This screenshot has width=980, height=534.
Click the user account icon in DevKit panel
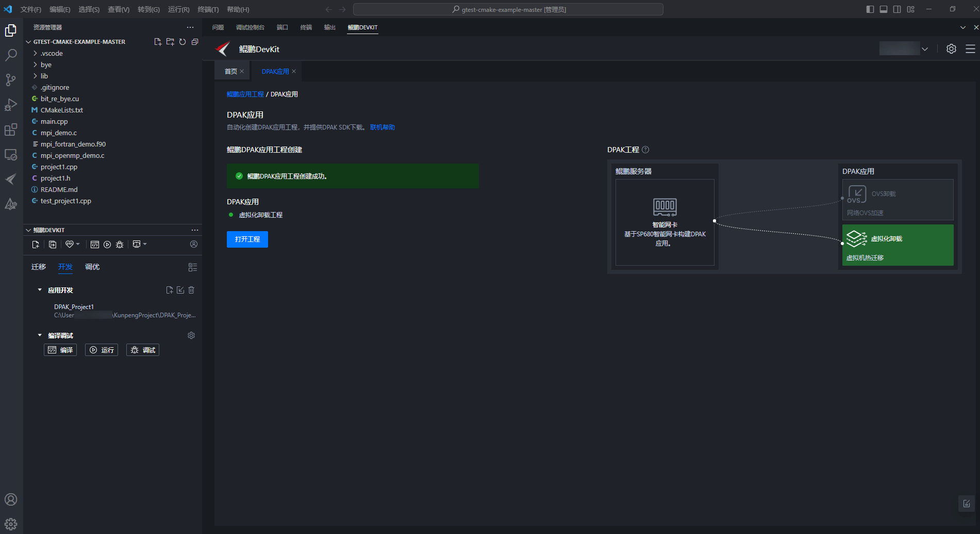pyautogui.click(x=194, y=244)
